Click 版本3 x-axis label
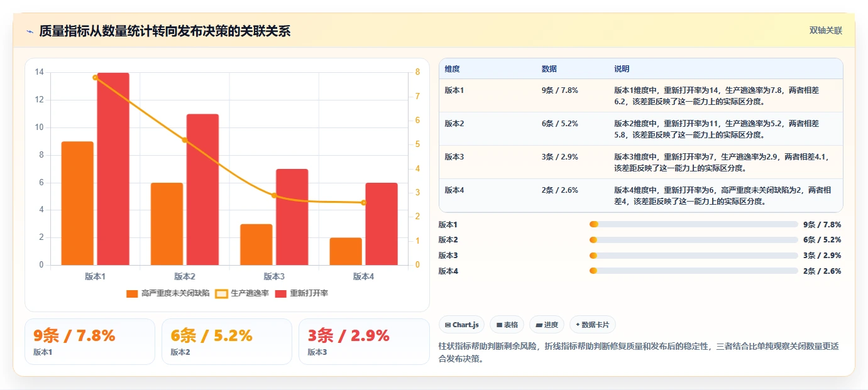The height and width of the screenshot is (390, 868). [274, 276]
